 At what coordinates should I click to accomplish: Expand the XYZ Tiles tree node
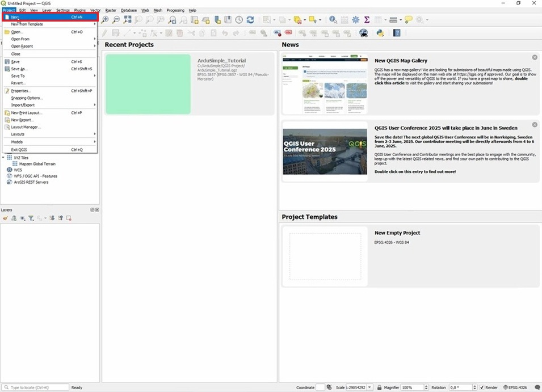[x=3, y=158]
